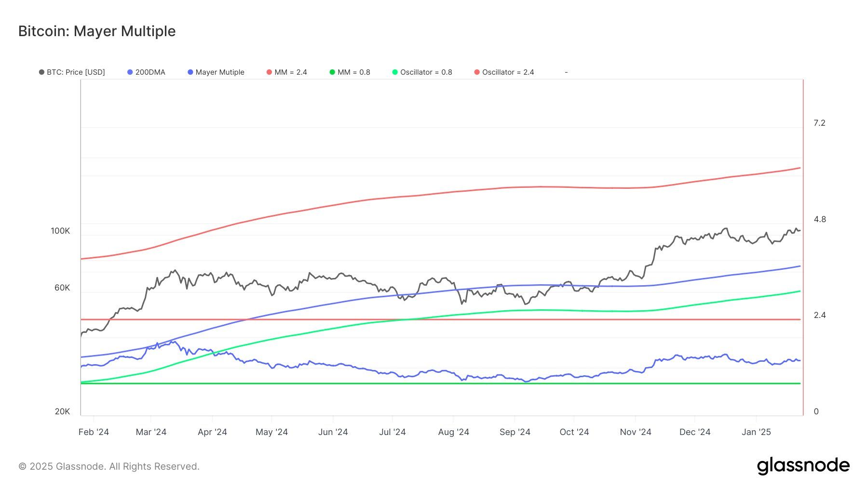Expand the empty dash legend entry
This screenshot has height=488, width=868.
(566, 72)
